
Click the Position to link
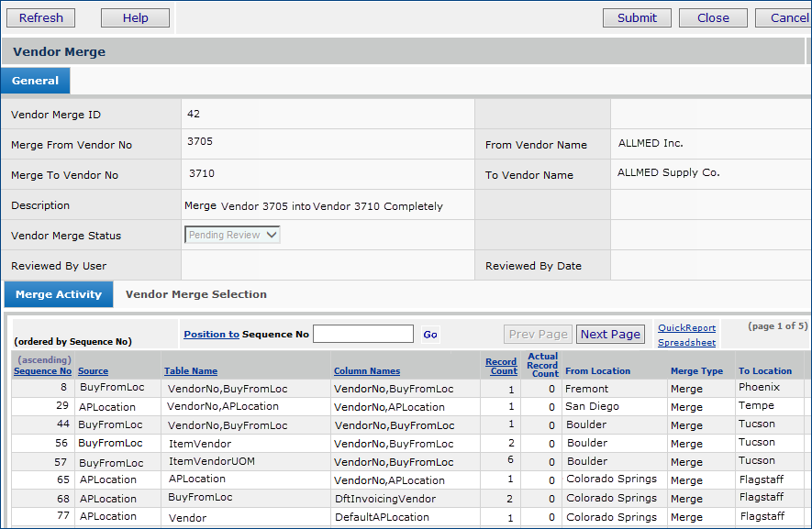pos(211,335)
